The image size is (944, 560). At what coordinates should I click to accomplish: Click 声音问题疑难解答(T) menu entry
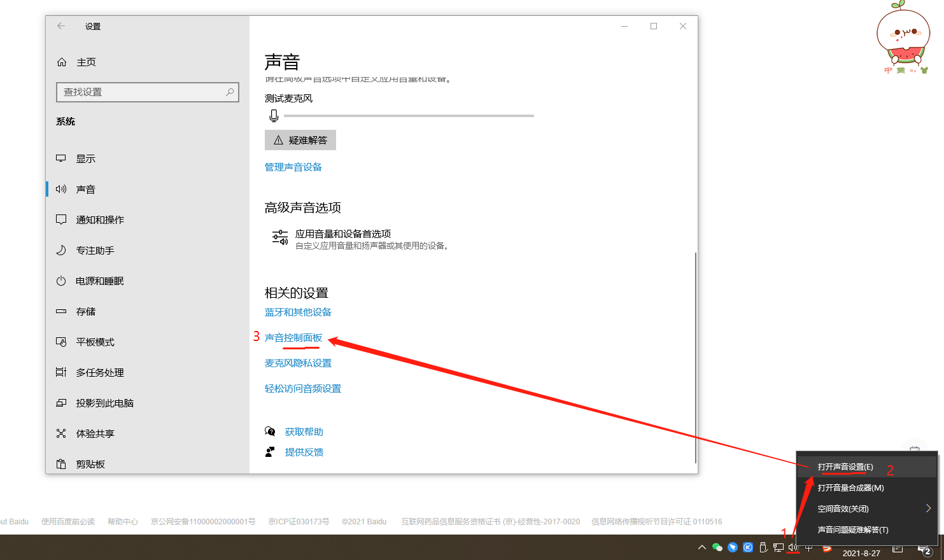pos(852,529)
